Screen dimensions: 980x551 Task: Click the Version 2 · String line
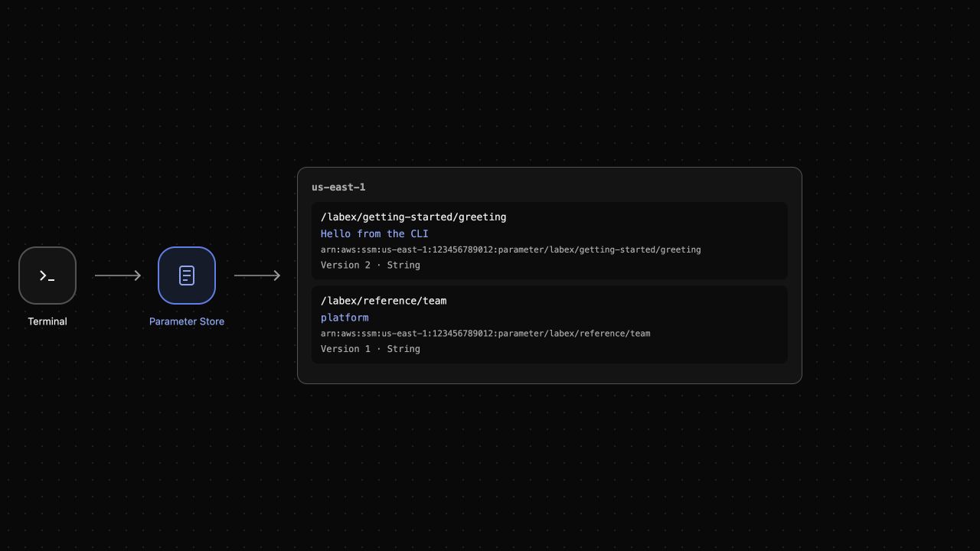371,265
